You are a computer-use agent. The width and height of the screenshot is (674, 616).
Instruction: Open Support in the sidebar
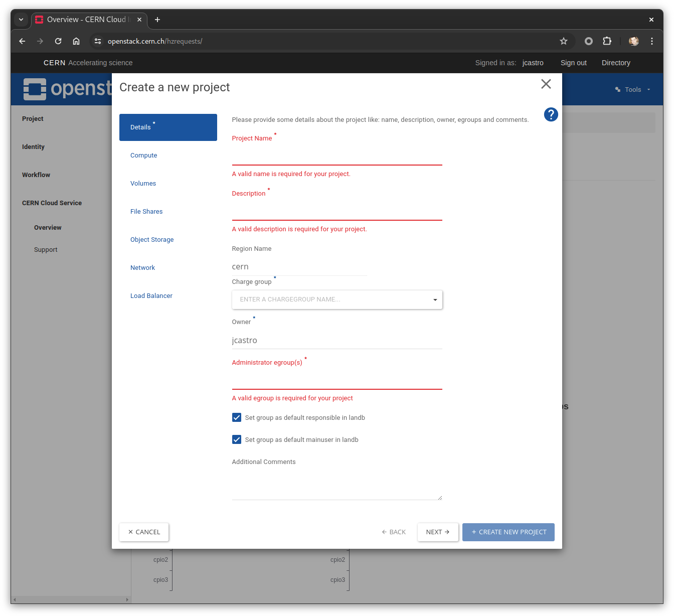coord(46,250)
